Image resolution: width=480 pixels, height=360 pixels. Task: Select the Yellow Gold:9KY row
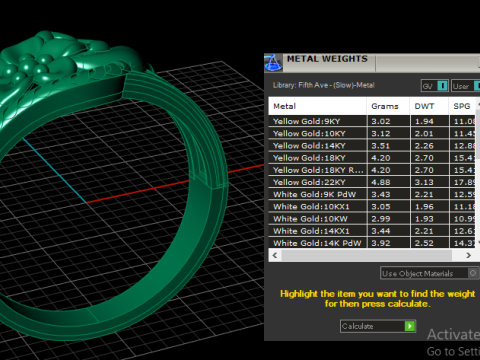click(372, 121)
